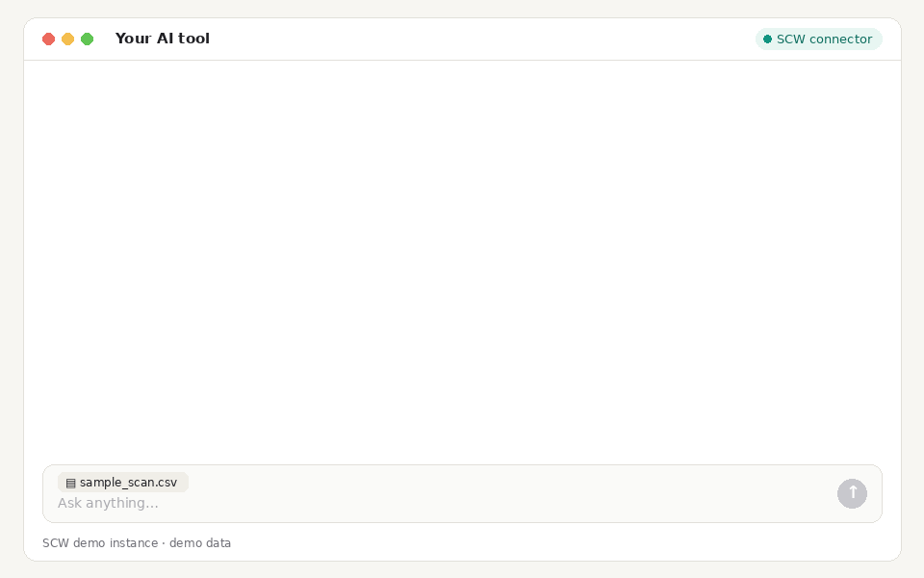The image size is (924, 578).
Task: Maximize the window using the green dot
Action: pos(88,39)
